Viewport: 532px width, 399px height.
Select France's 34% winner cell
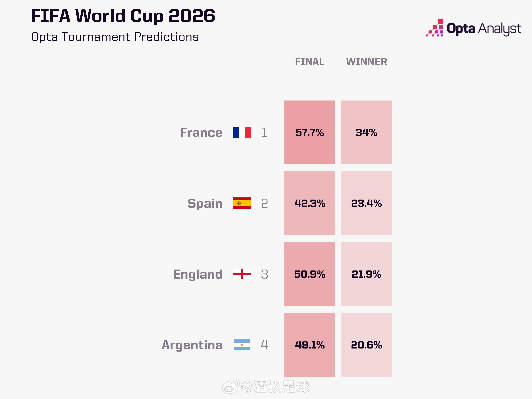click(x=367, y=132)
